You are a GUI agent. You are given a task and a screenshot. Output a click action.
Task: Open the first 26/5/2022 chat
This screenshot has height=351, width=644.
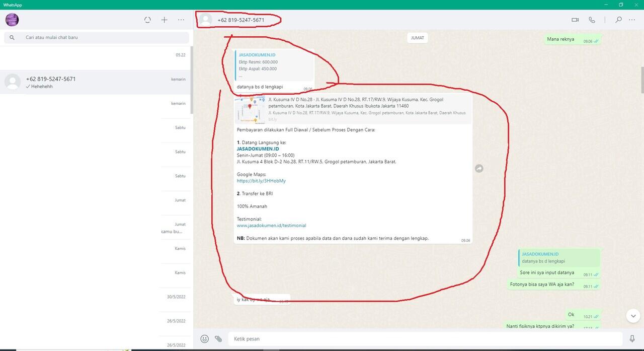[96, 324]
